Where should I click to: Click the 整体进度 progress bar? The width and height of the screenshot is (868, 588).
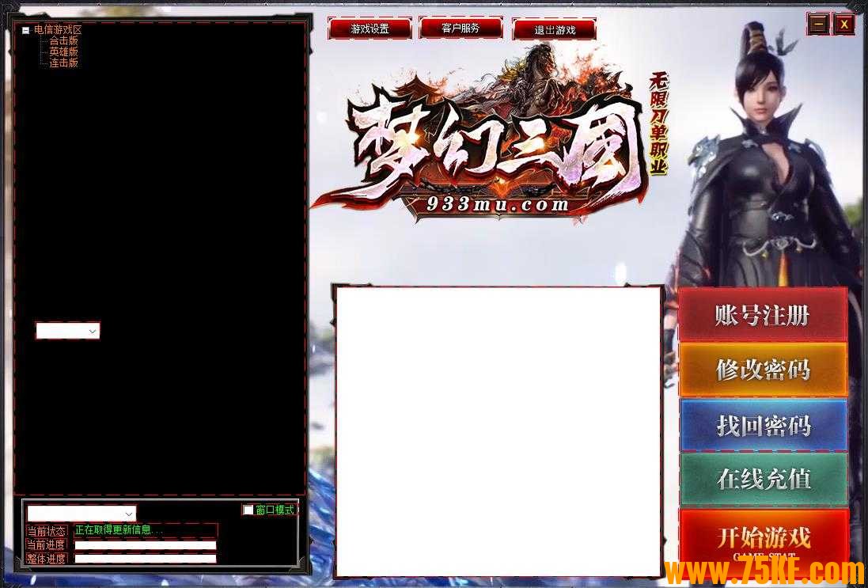coord(145,559)
